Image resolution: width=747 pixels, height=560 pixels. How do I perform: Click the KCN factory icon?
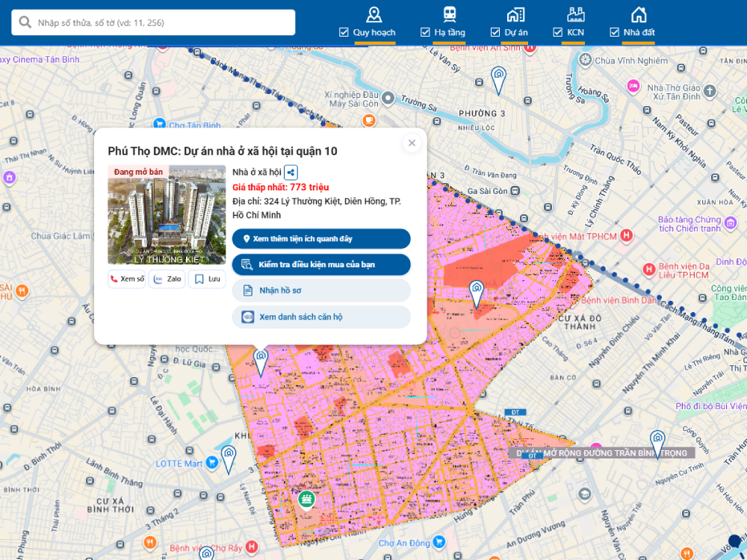click(575, 15)
